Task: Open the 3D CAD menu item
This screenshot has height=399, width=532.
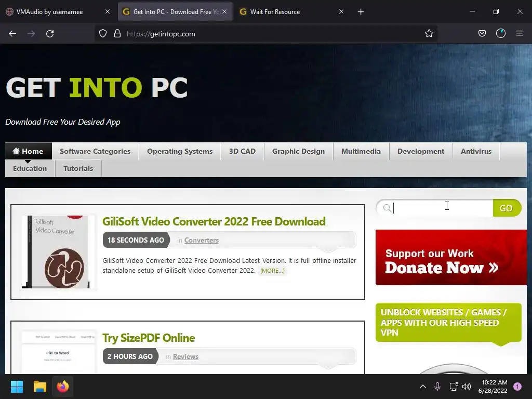Action: tap(242, 151)
